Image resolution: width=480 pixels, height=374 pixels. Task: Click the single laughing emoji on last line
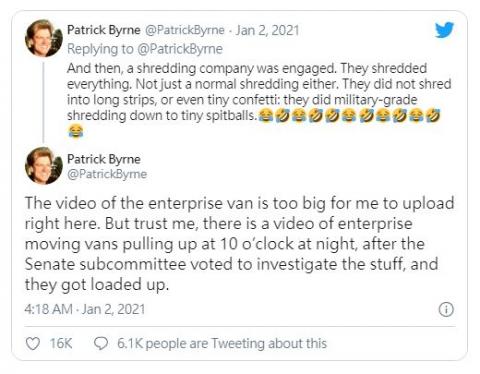[x=76, y=131]
